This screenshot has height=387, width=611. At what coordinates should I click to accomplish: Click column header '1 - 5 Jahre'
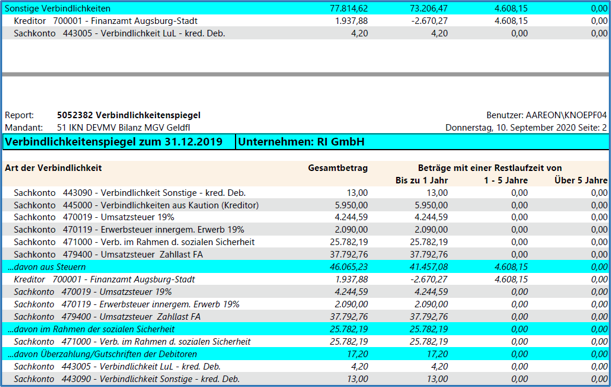coord(506,180)
